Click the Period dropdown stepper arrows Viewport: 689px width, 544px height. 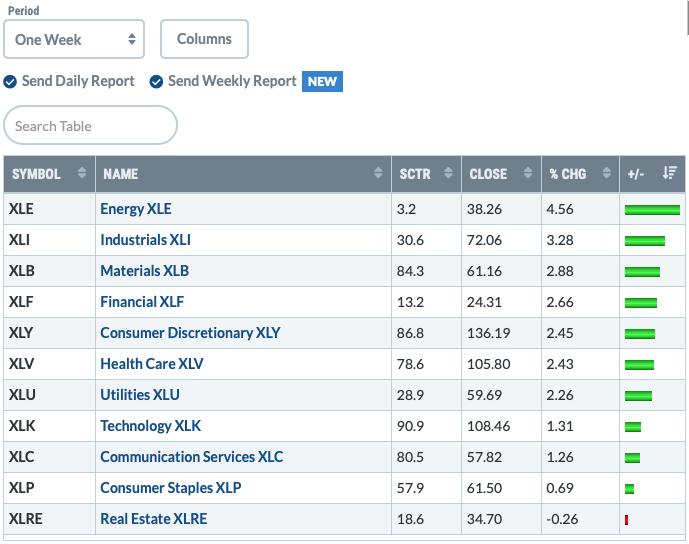[132, 39]
